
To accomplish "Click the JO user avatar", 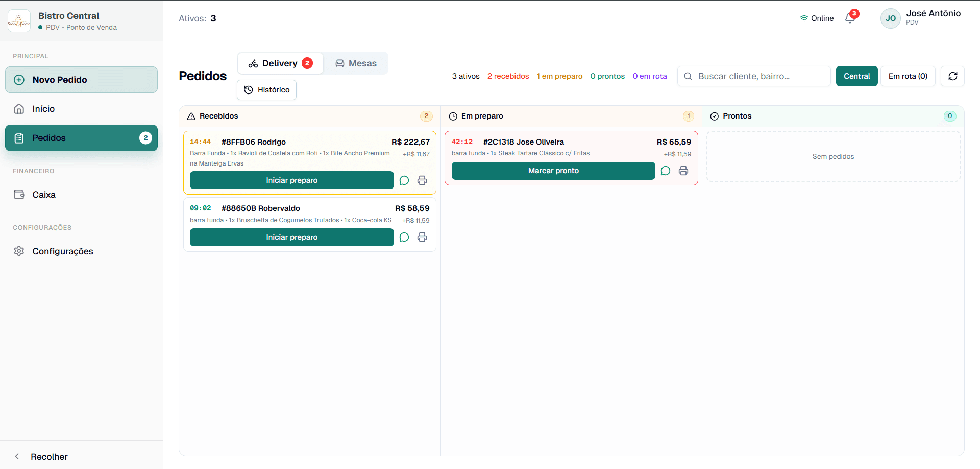I will point(890,18).
